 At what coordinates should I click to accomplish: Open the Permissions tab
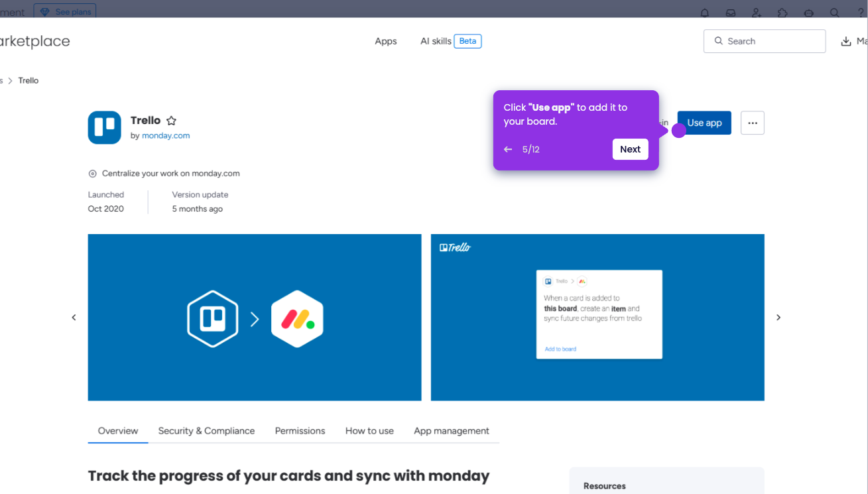coord(300,431)
